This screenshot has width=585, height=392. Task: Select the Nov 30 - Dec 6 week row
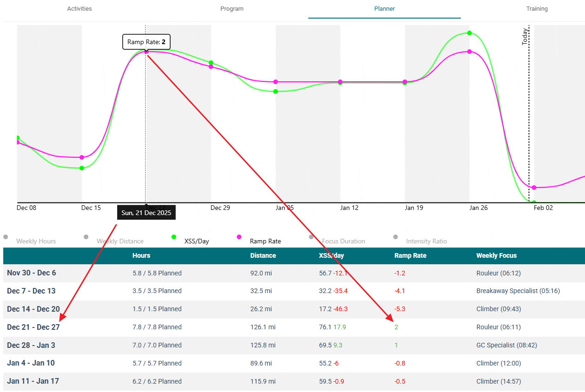pyautogui.click(x=32, y=273)
